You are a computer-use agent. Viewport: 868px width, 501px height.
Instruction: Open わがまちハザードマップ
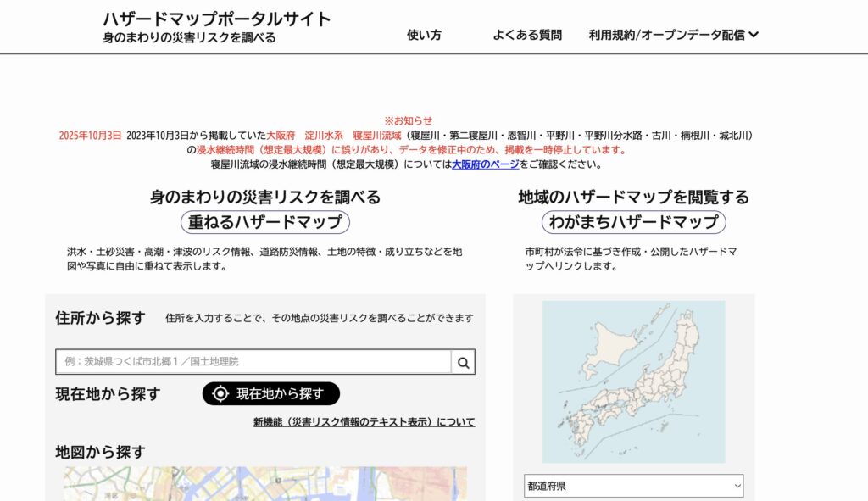633,222
